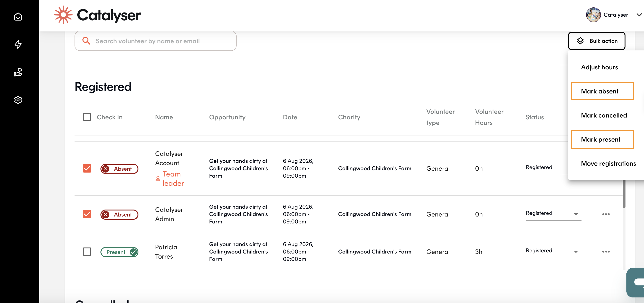Click the Catalyser username in header

coord(616,15)
